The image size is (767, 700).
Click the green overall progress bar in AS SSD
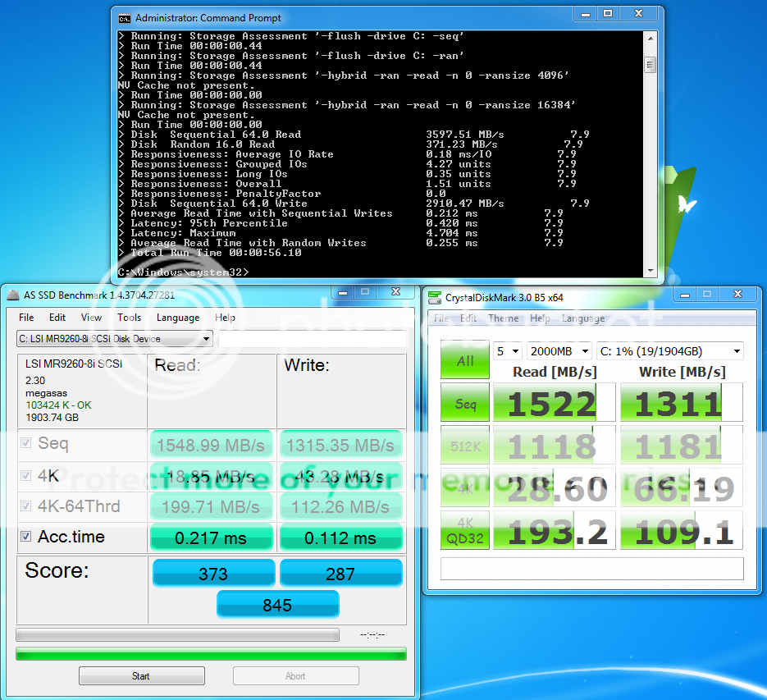pyautogui.click(x=212, y=653)
